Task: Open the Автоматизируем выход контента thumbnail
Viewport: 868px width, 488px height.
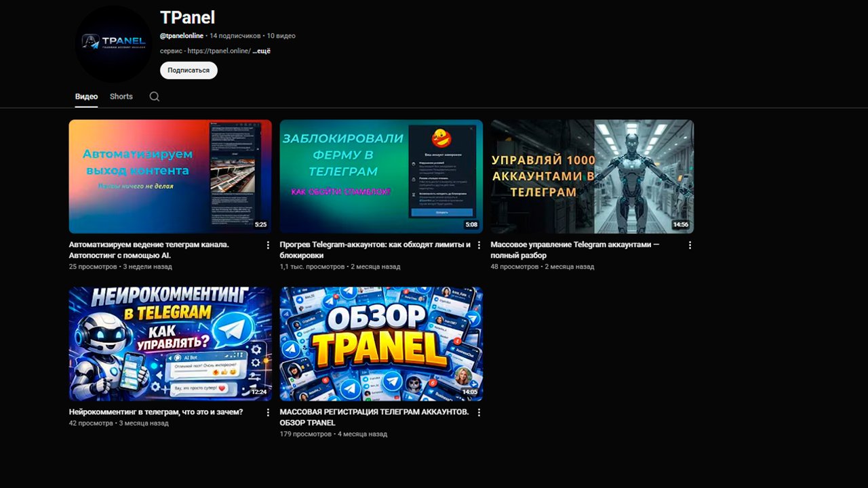Action: pyautogui.click(x=170, y=176)
